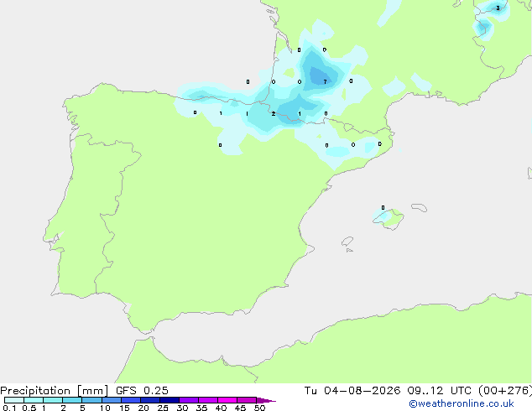
Task: Click the "0" value above Mallorca island
Action: coord(383,207)
